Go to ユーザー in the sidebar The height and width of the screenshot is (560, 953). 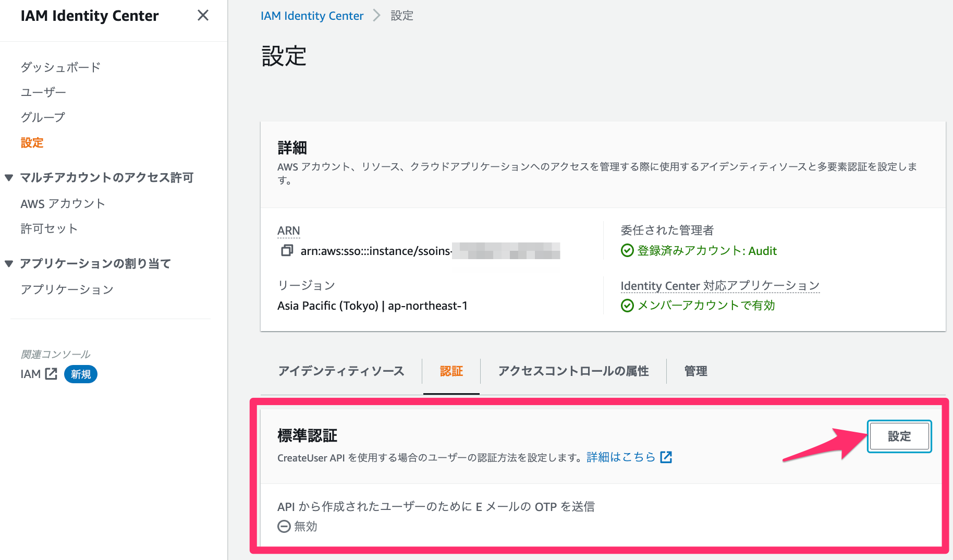coord(43,92)
